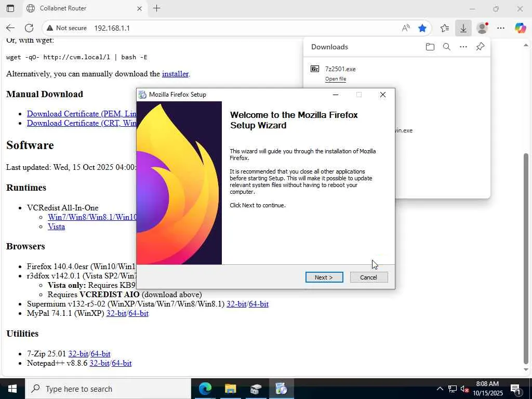Open a new browser tab
532x399 pixels.
[157, 8]
